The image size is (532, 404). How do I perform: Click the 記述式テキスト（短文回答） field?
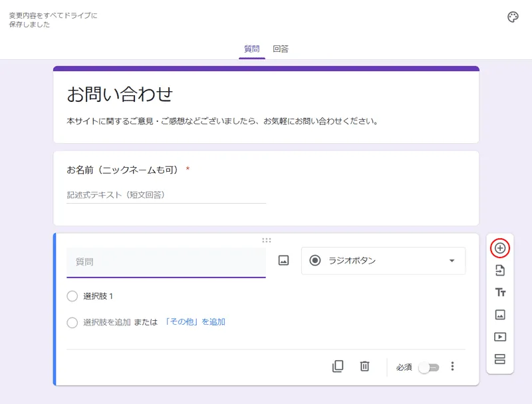tap(166, 195)
